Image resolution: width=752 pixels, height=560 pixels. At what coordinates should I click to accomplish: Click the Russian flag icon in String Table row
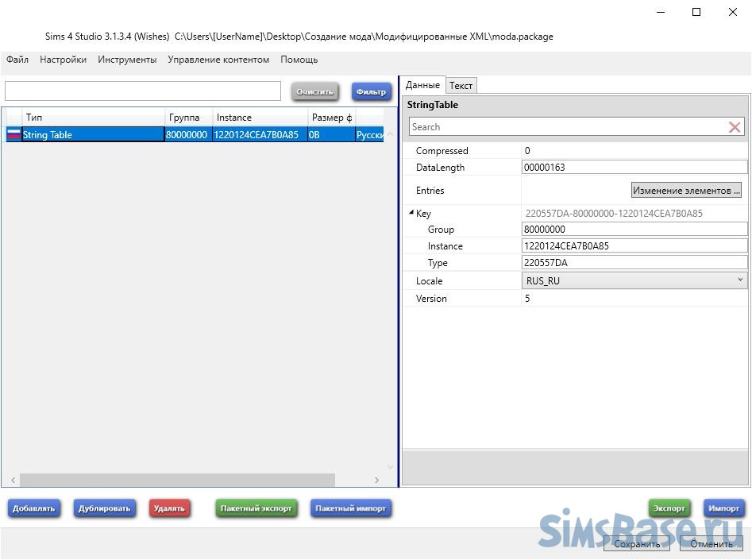coord(13,135)
